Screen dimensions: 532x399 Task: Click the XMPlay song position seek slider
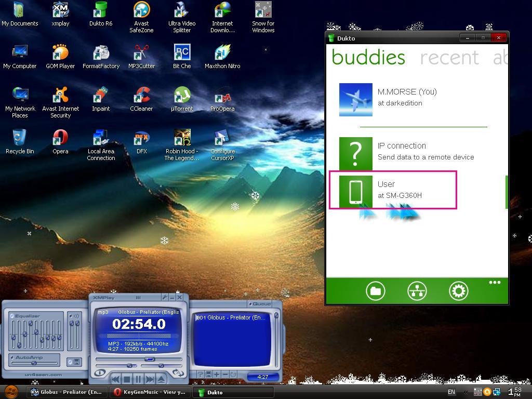coord(139,359)
